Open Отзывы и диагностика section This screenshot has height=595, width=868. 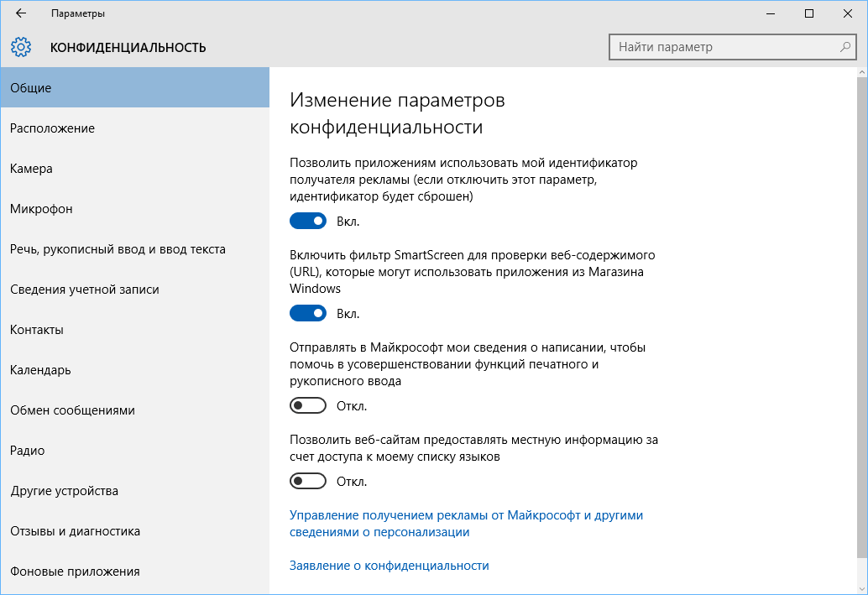[x=75, y=530]
